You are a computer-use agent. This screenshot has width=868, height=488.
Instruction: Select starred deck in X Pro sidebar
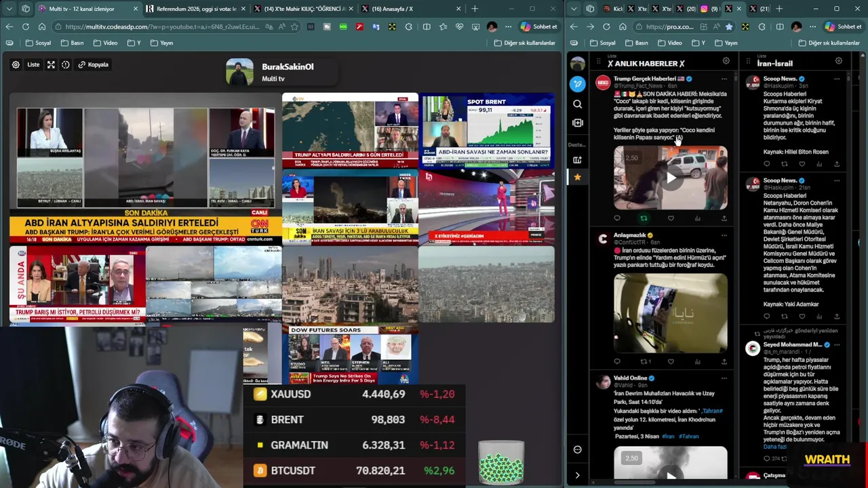tap(578, 177)
